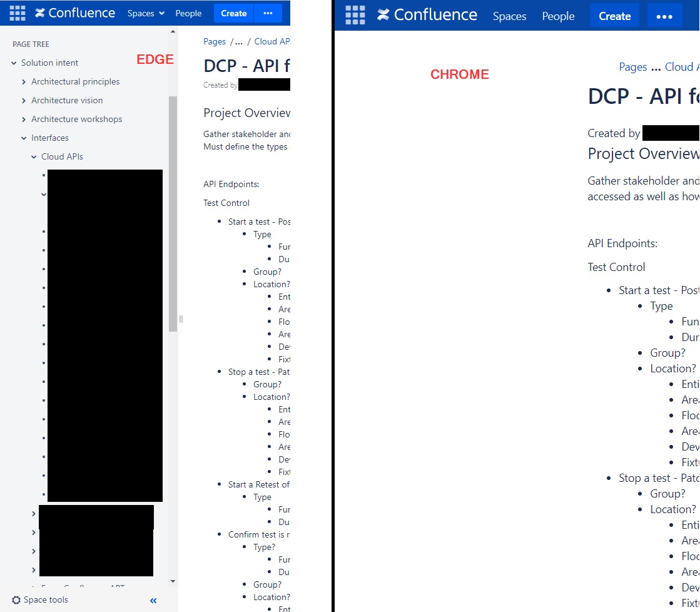Viewport: 700px width, 612px height.
Task: Open app switcher grid in Edge window
Action: point(18,13)
